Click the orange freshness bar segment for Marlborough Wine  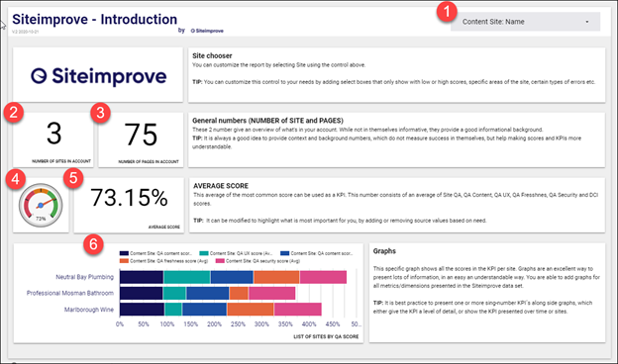click(251, 310)
